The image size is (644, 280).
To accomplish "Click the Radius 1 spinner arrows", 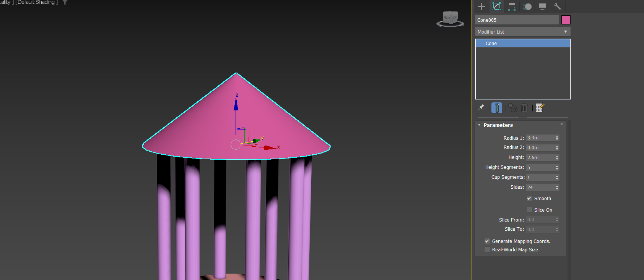I will pos(557,138).
